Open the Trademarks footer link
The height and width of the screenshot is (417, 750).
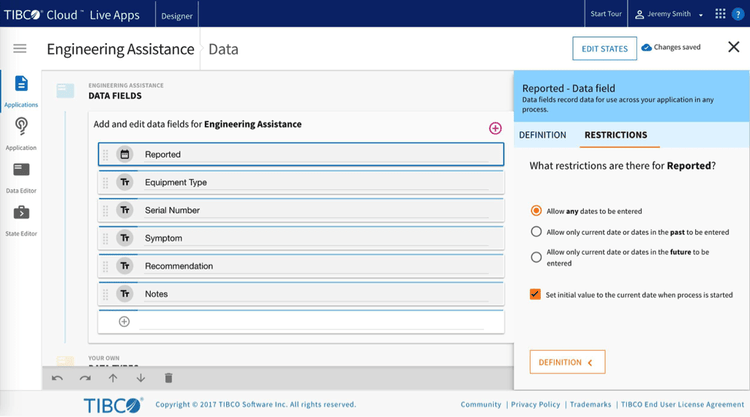pos(590,405)
